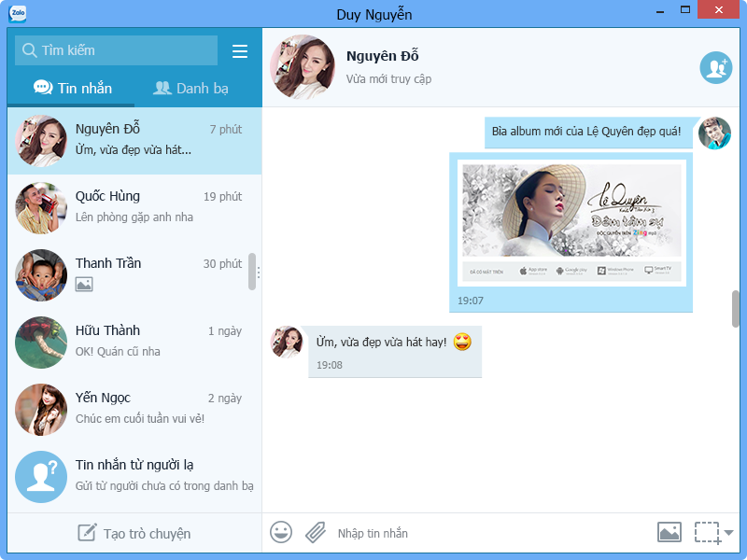Open the main menu hamburger icon

[240, 51]
